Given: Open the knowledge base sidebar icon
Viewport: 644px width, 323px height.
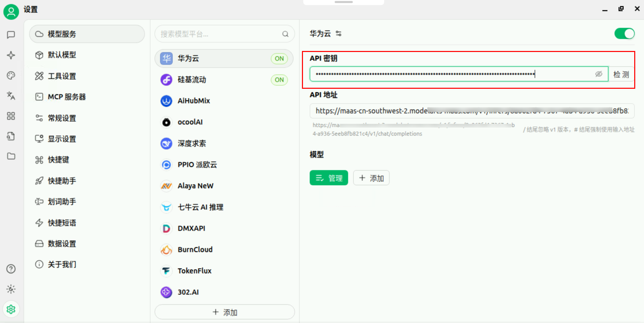Looking at the screenshot, I should coord(11,136).
